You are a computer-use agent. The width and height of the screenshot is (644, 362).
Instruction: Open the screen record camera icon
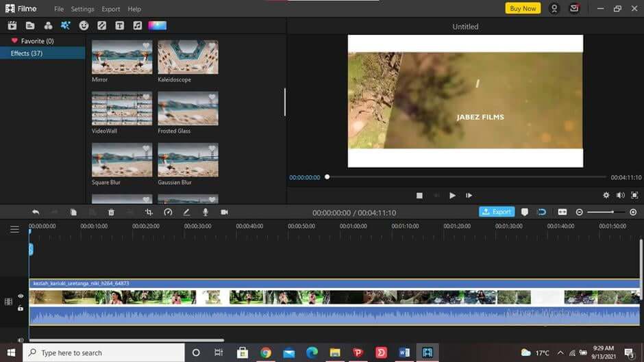[x=224, y=212]
